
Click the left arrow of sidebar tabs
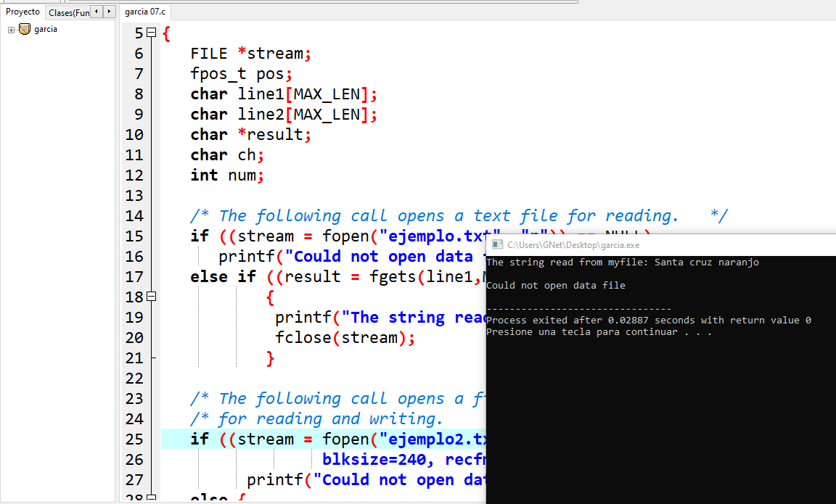[x=96, y=11]
